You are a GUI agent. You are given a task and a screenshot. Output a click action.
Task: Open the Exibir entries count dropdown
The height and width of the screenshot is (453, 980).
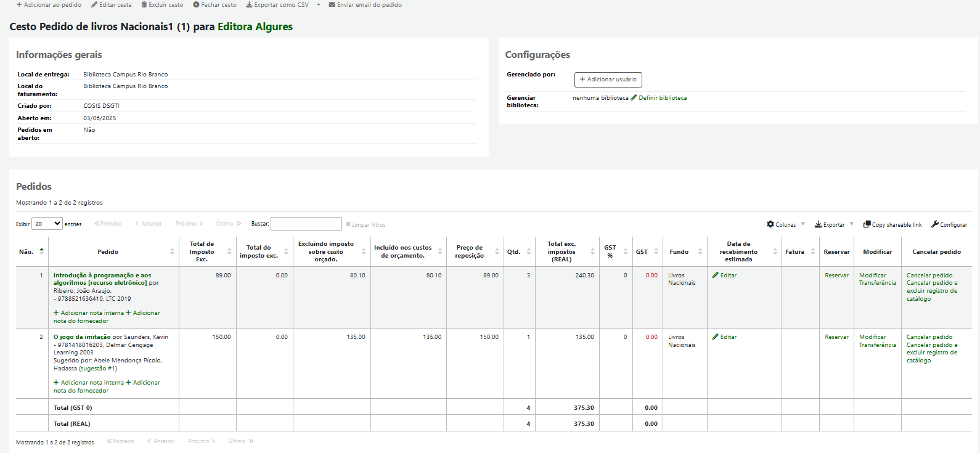(47, 224)
